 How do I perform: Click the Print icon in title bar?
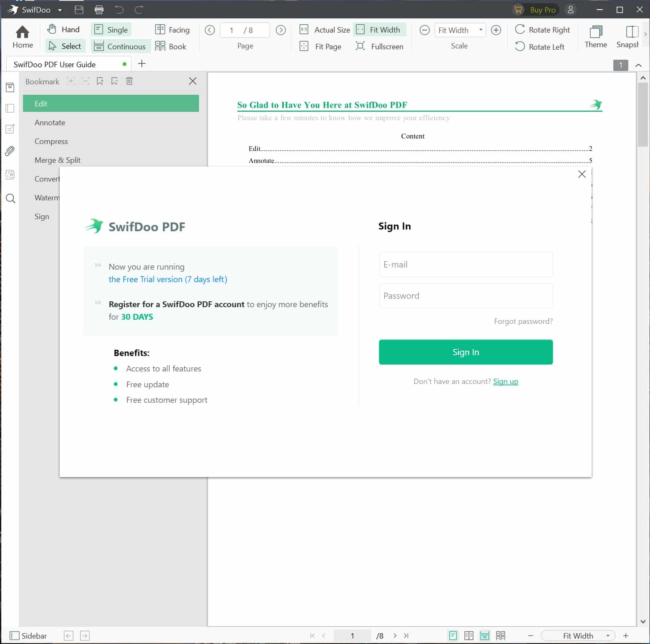pyautogui.click(x=99, y=10)
